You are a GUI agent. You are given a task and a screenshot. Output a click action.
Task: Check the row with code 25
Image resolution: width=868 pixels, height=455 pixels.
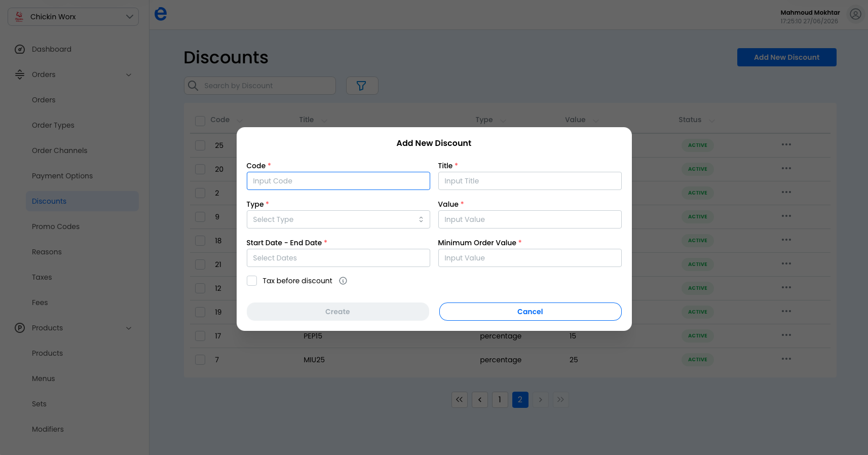tap(200, 145)
